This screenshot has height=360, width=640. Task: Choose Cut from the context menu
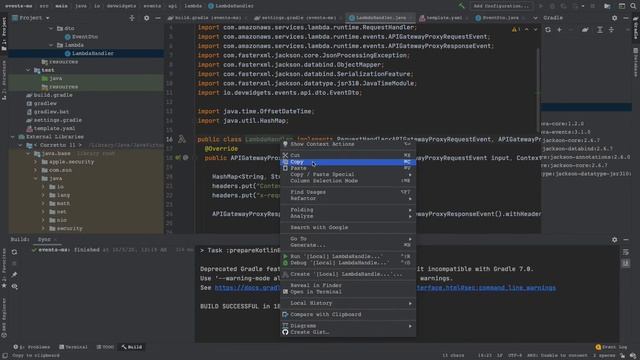[x=348, y=155]
